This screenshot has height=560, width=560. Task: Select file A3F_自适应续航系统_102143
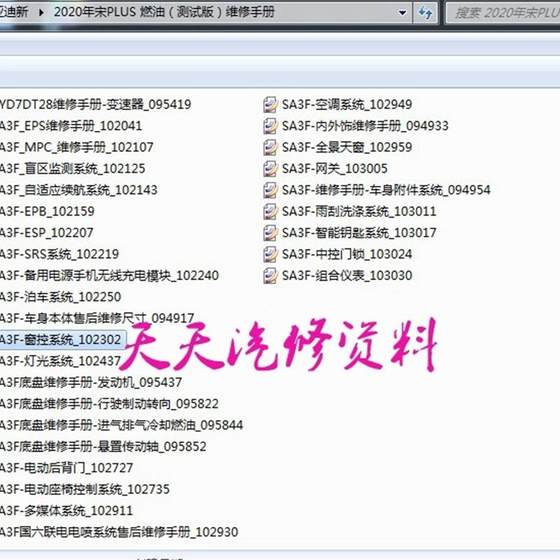79,190
